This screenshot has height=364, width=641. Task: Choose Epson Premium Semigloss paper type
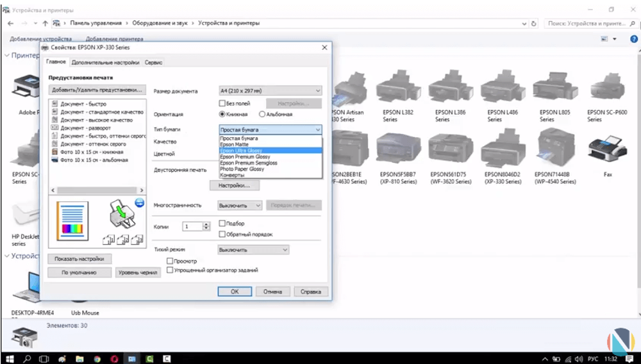tap(271, 163)
